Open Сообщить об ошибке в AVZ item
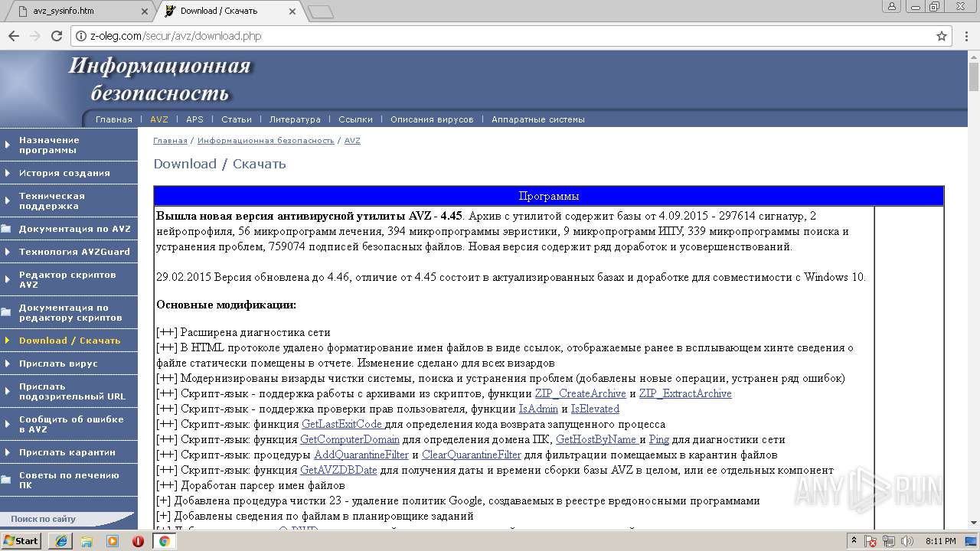This screenshot has width=980, height=551. (69, 425)
